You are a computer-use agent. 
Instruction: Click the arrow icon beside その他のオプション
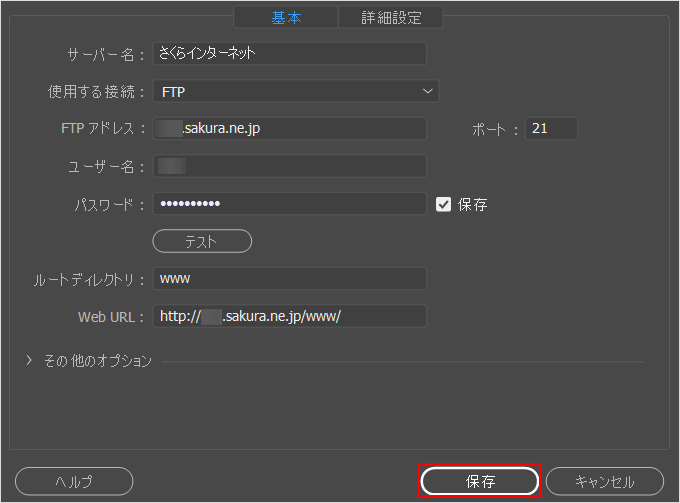tap(29, 361)
